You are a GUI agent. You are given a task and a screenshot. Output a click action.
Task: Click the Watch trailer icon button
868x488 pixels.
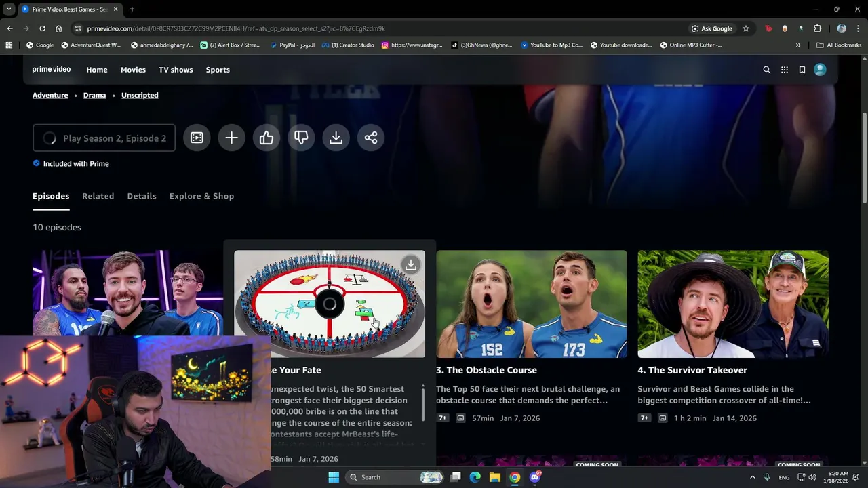point(197,138)
